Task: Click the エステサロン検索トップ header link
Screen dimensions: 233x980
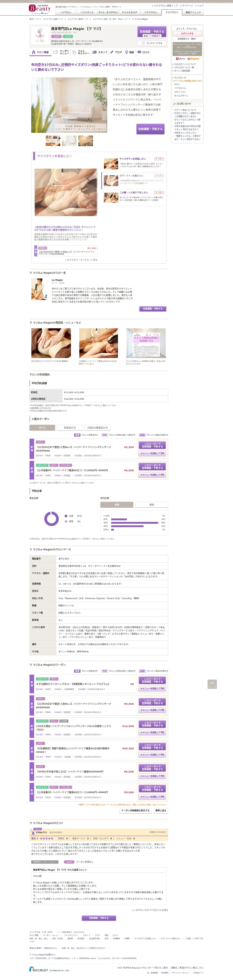Action: coord(166,6)
